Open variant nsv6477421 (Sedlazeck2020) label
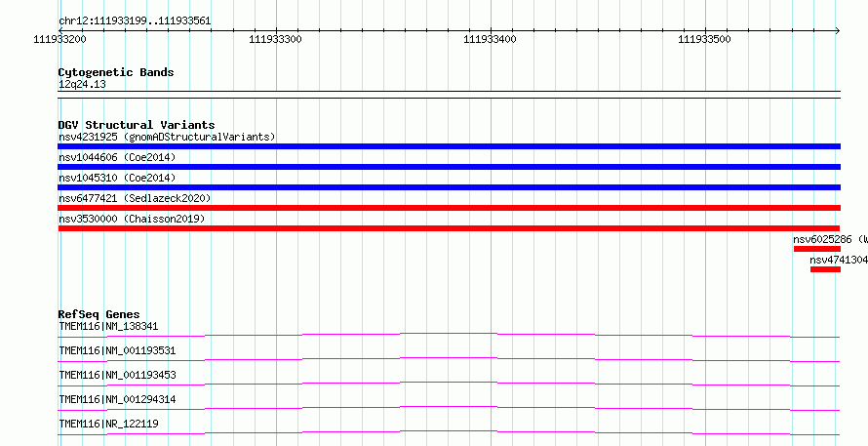The width and height of the screenshot is (868, 446). [135, 198]
